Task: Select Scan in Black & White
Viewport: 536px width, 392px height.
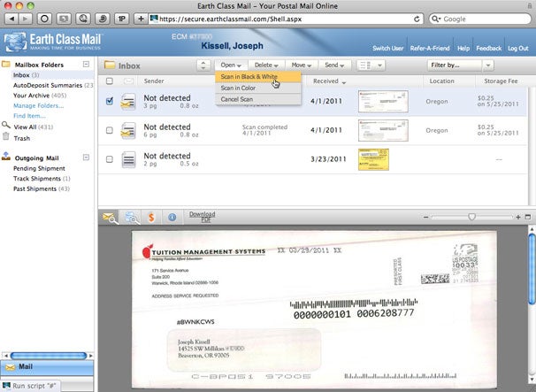Action: click(x=258, y=77)
